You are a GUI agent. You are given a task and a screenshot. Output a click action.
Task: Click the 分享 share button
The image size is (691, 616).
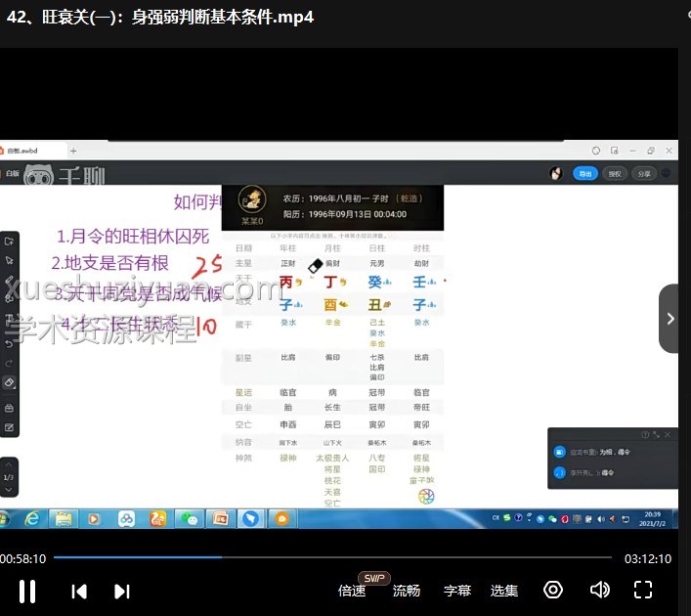click(x=643, y=173)
